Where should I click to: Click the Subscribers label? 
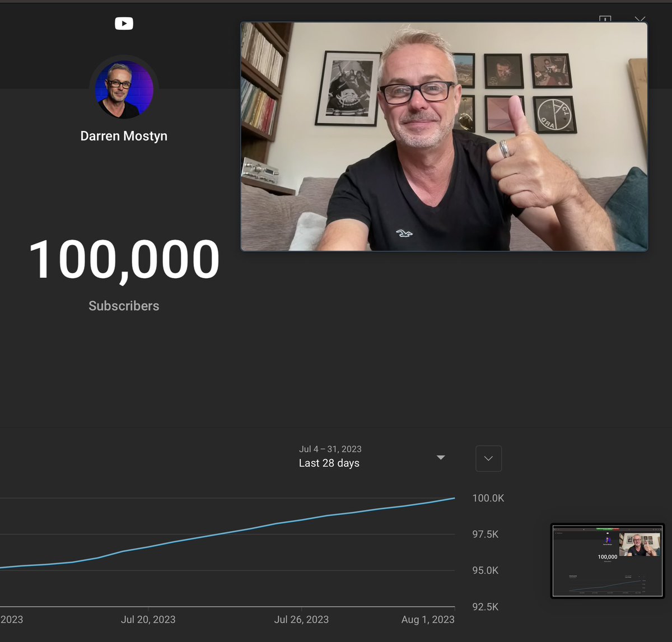[x=124, y=306]
